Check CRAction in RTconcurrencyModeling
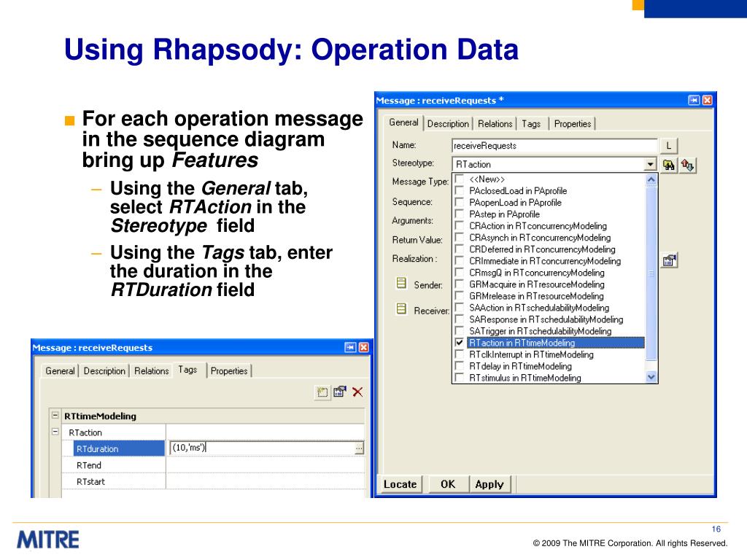Image resolution: width=747 pixels, height=560 pixels. coord(460,226)
